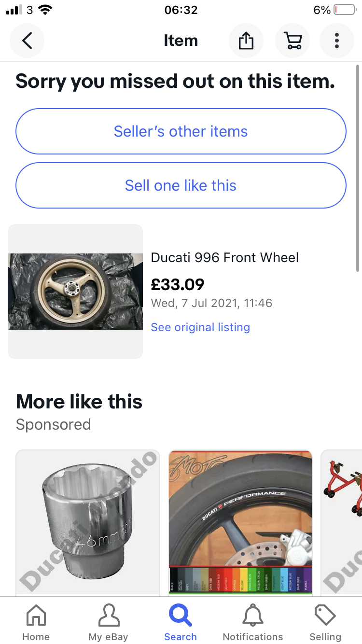The height and width of the screenshot is (644, 362).
Task: Tap the Ducati 996 Front Wheel title
Action: tap(225, 257)
